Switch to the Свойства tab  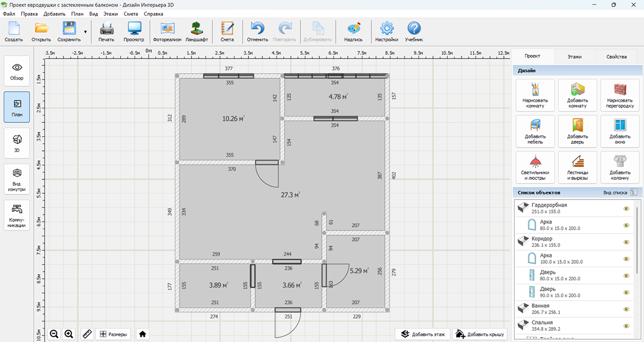pyautogui.click(x=616, y=56)
